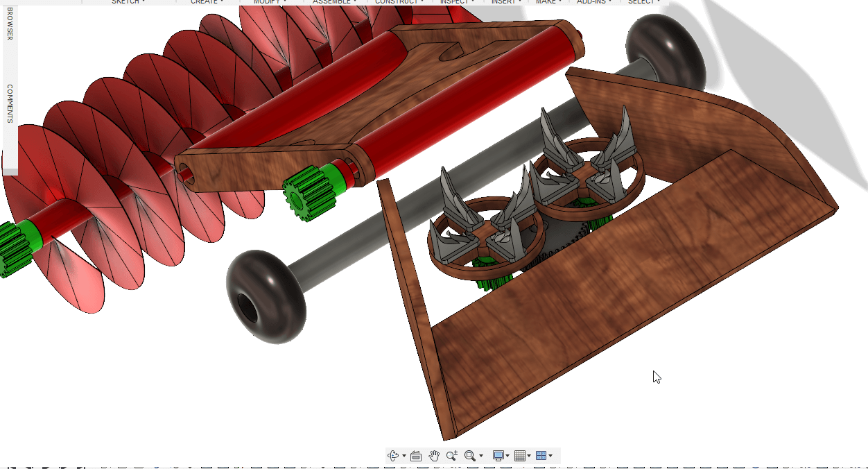Activate the Pan hand tool

pyautogui.click(x=434, y=455)
